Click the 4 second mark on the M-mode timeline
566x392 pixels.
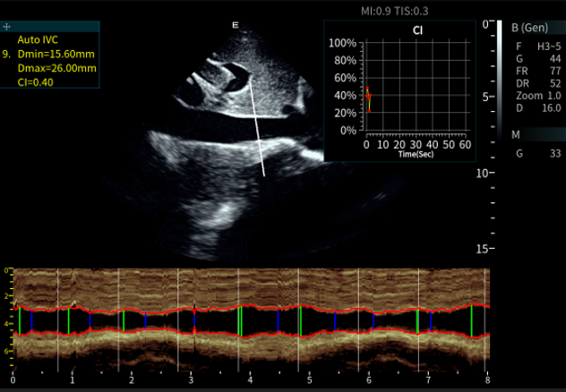click(x=250, y=380)
